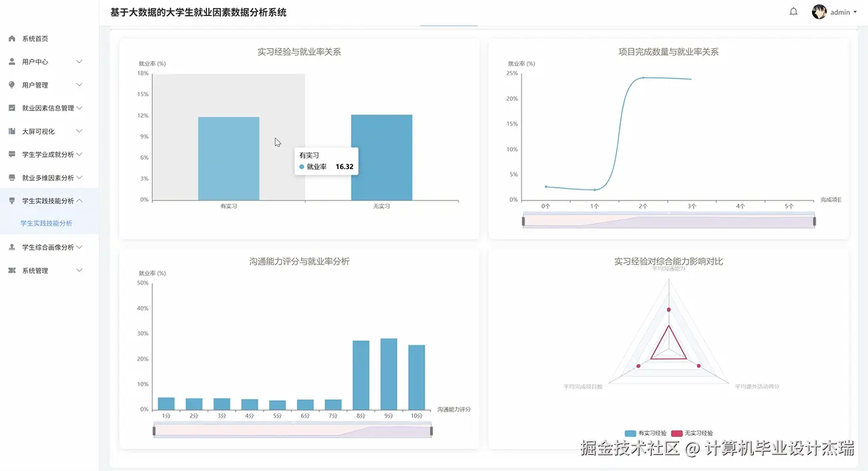Select the 学生实践技能分析 submenu item

pos(49,223)
